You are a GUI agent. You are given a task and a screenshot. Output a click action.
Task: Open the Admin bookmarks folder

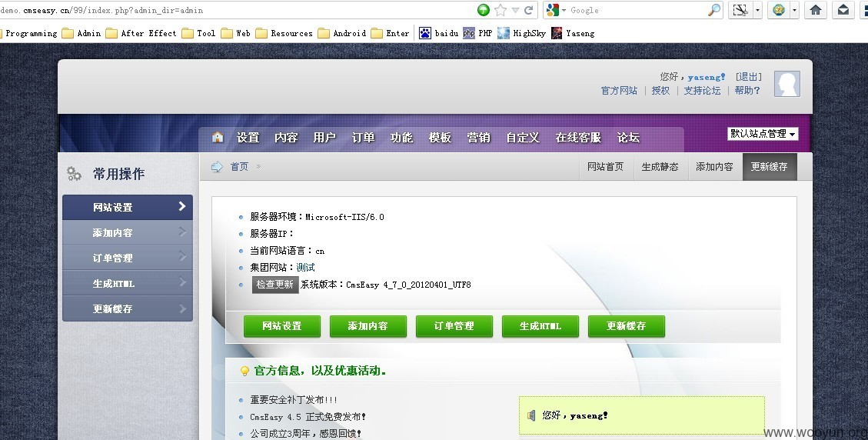click(x=81, y=33)
